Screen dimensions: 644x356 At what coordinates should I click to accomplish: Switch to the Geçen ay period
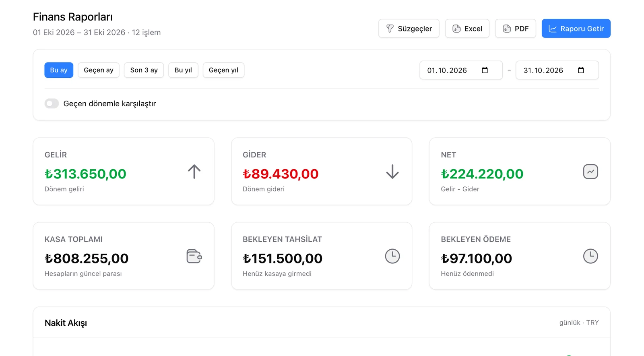(x=99, y=70)
